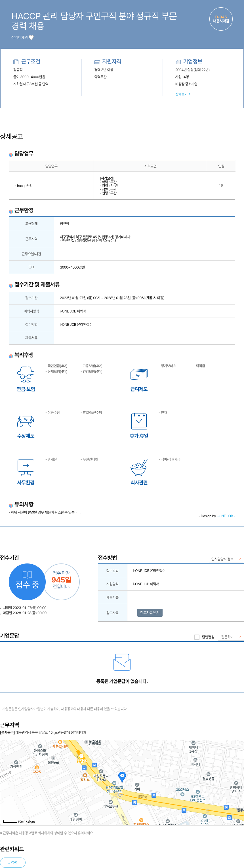Click the 지원자격 calendar icon

point(97,62)
